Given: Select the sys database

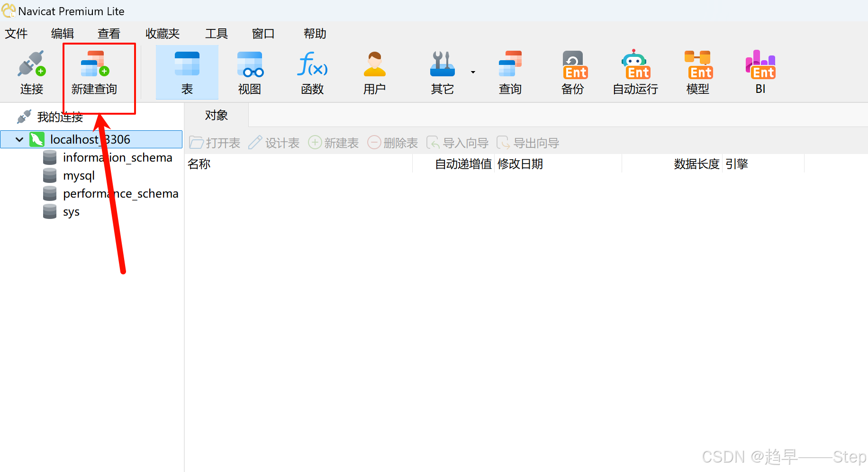Looking at the screenshot, I should 71,212.
